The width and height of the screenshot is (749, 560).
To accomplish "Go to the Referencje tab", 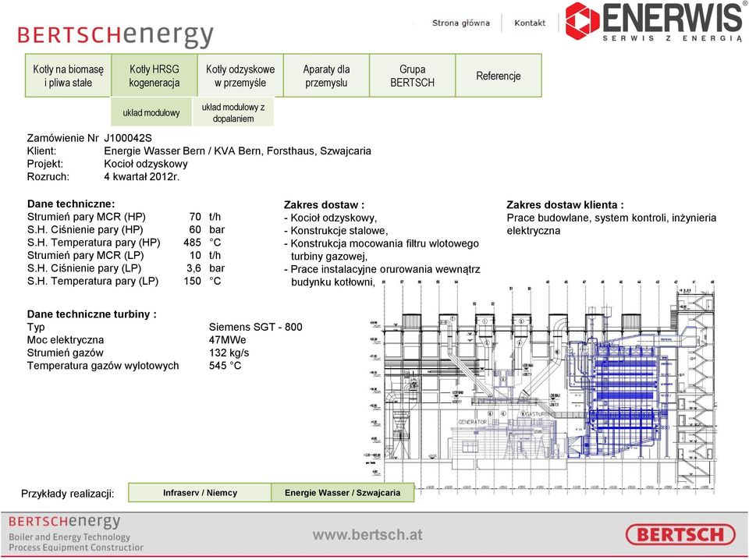I will (x=499, y=76).
